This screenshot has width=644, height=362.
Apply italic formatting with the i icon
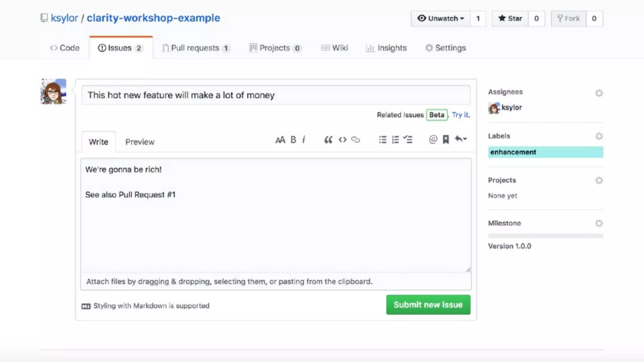304,140
